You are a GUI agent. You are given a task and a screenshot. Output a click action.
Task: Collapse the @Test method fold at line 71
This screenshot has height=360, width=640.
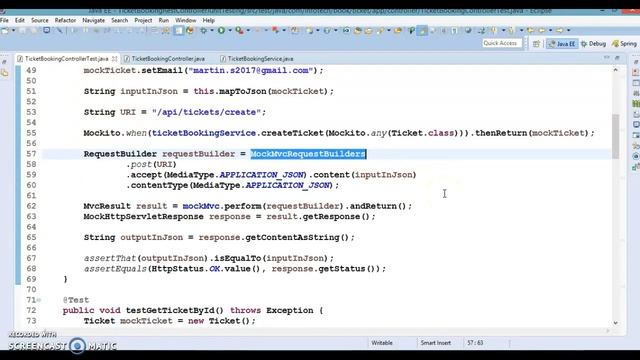pos(39,300)
